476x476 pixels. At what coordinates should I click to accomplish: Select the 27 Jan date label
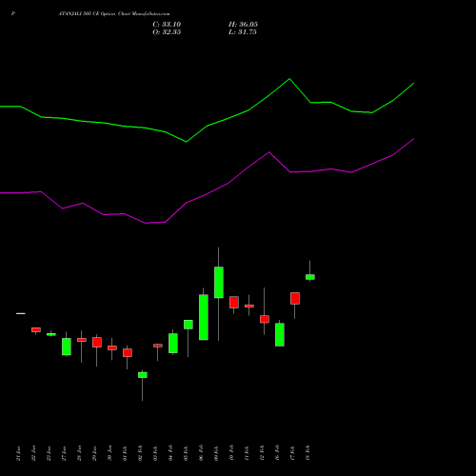point(64,453)
